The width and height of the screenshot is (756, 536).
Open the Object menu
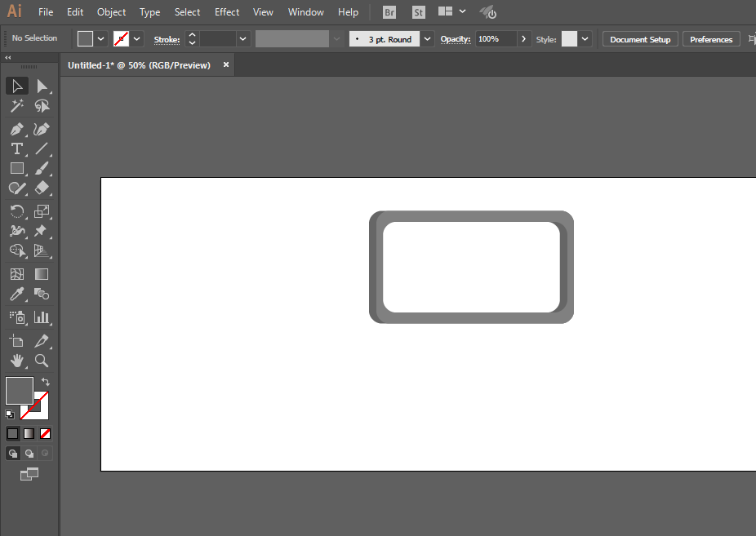111,12
